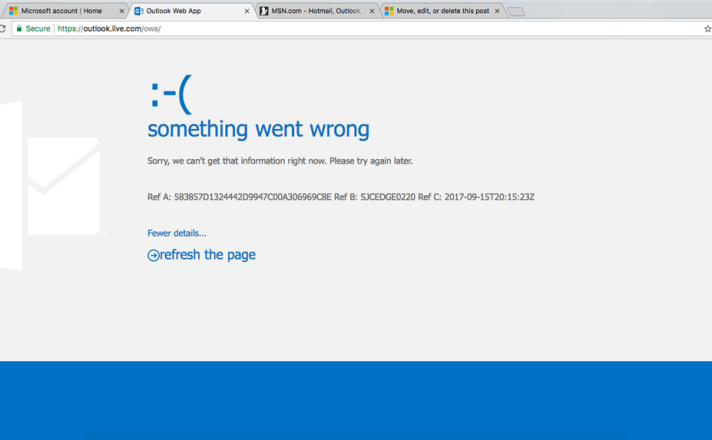Click the Microsoft logo favicon on the first tab
This screenshot has width=712, height=440.
coord(13,11)
